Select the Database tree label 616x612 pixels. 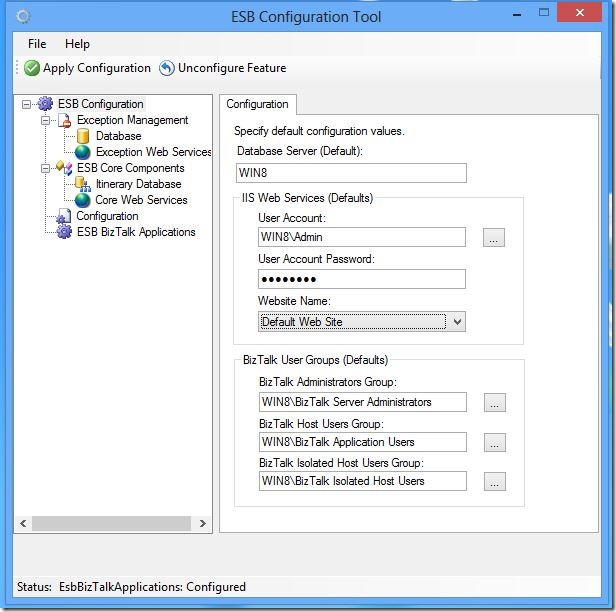pos(119,136)
